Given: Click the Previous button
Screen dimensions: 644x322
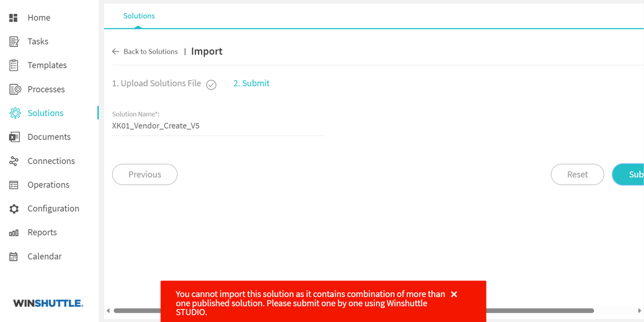Looking at the screenshot, I should tap(145, 174).
